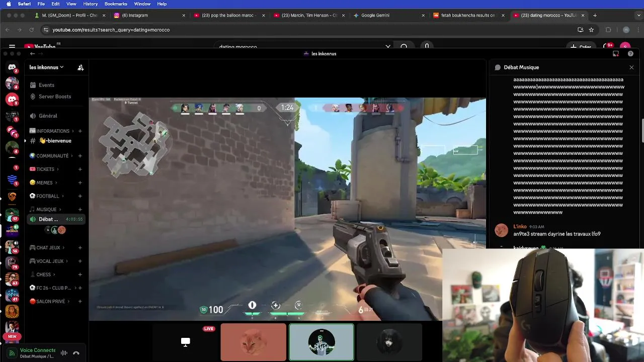The image size is (644, 362).
Task: Expand the TICKETS category
Action: pos(44,169)
